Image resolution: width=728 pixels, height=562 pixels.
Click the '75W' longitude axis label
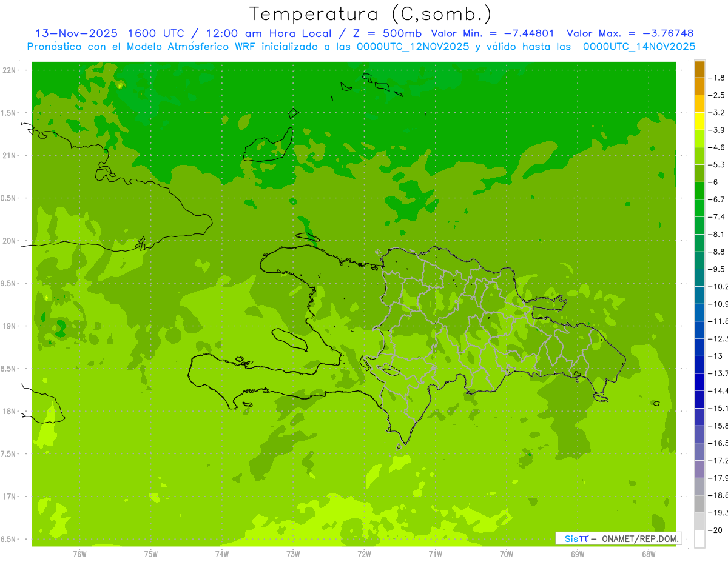(x=151, y=554)
